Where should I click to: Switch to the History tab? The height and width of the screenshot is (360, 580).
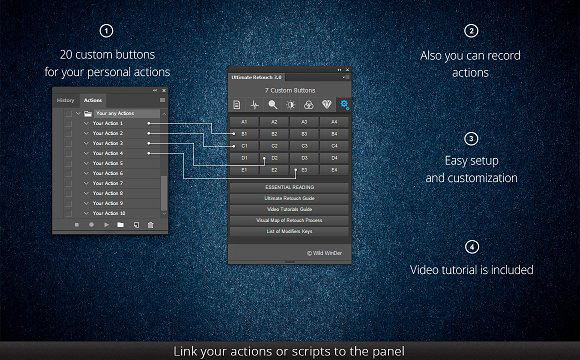point(65,100)
